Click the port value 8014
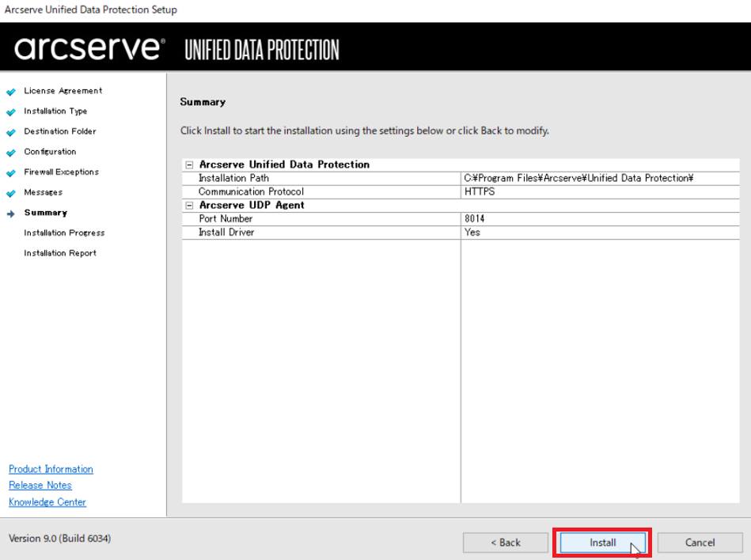Image resolution: width=751 pixels, height=560 pixels. point(474,219)
